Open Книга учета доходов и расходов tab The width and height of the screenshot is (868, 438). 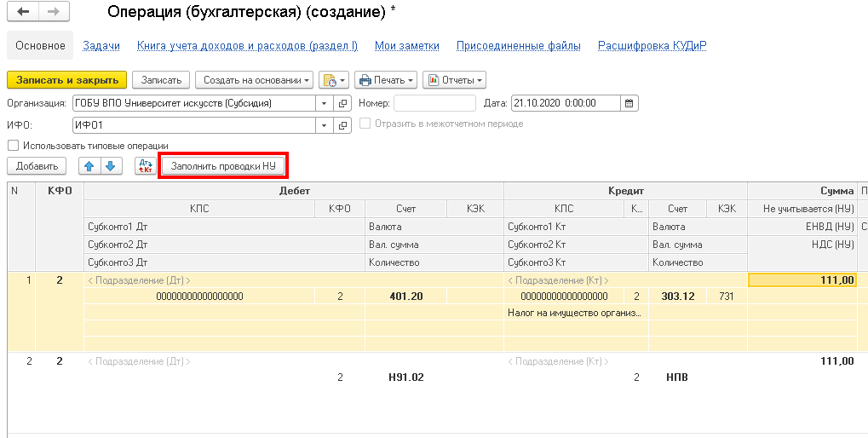[x=247, y=46]
